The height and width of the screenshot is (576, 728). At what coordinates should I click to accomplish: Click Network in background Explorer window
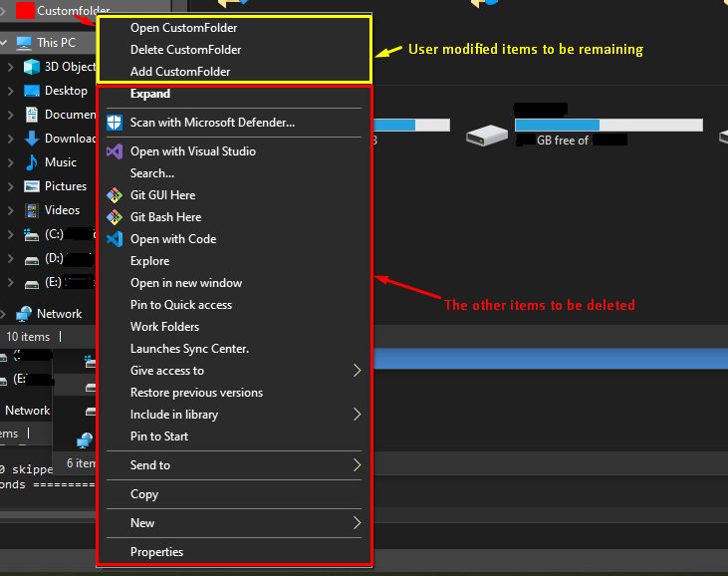coord(28,411)
